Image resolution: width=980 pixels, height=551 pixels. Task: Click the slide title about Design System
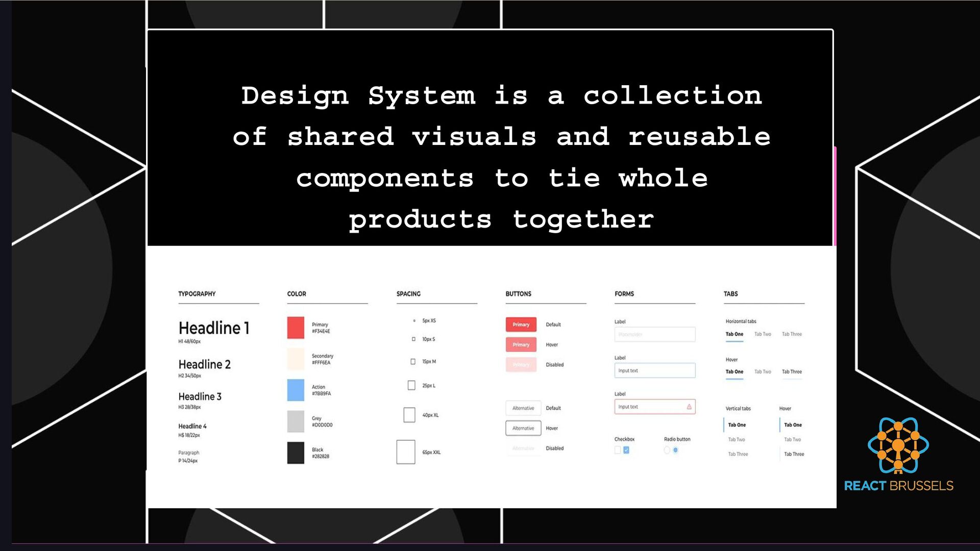[501, 158]
